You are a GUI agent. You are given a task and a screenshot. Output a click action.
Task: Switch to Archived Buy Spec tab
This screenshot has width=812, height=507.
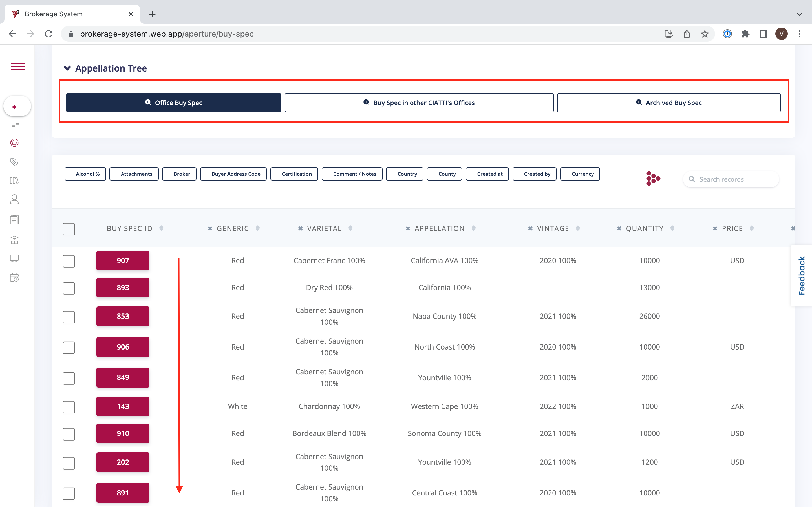pyautogui.click(x=668, y=103)
